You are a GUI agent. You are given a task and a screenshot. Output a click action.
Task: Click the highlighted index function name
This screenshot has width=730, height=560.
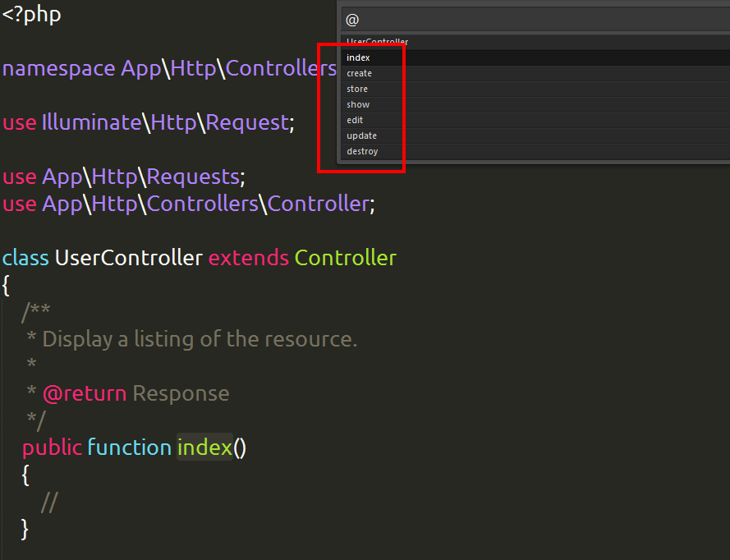204,448
